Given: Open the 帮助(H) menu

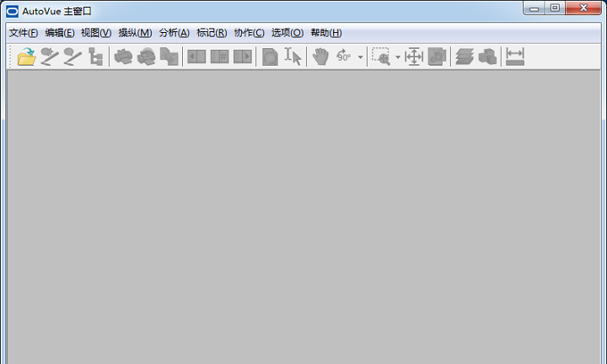Looking at the screenshot, I should point(326,33).
